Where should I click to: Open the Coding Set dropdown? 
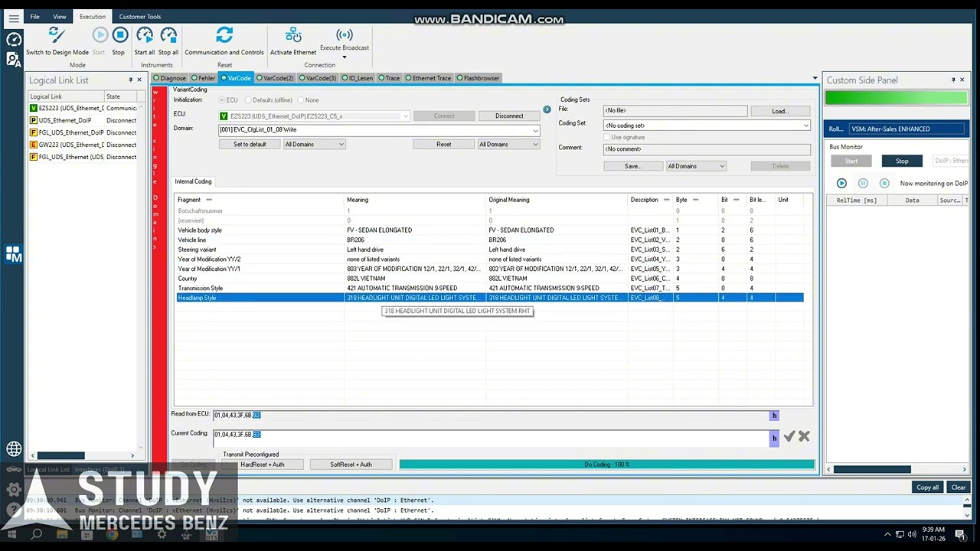tap(805, 126)
